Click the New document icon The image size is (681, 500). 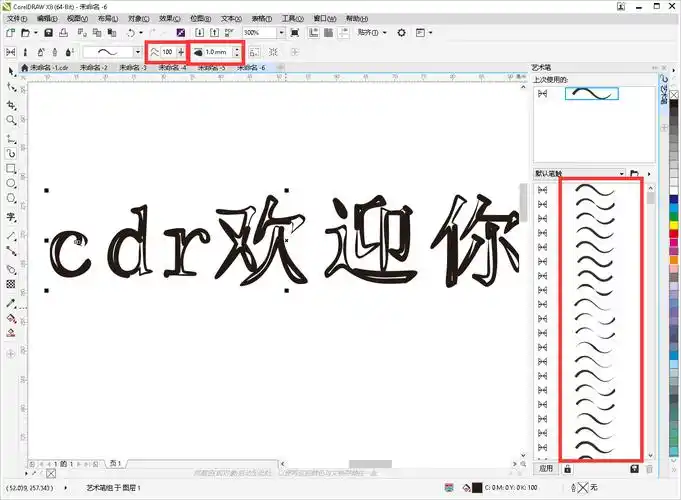10,33
